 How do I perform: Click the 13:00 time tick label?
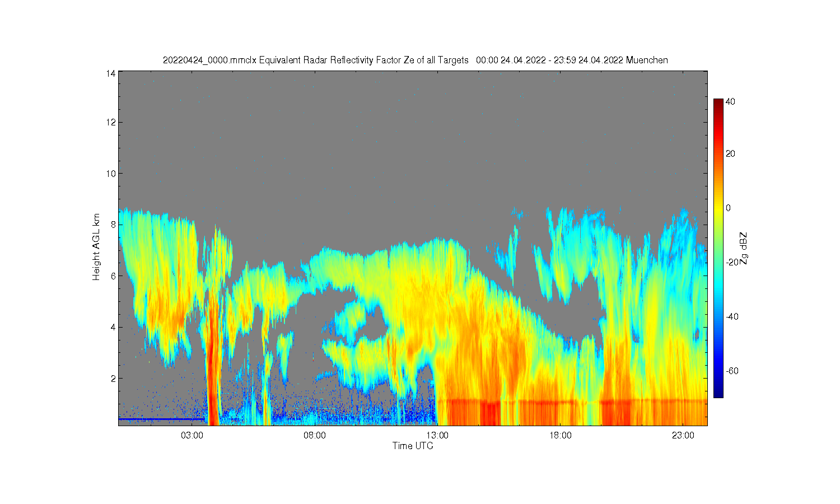[x=437, y=435]
